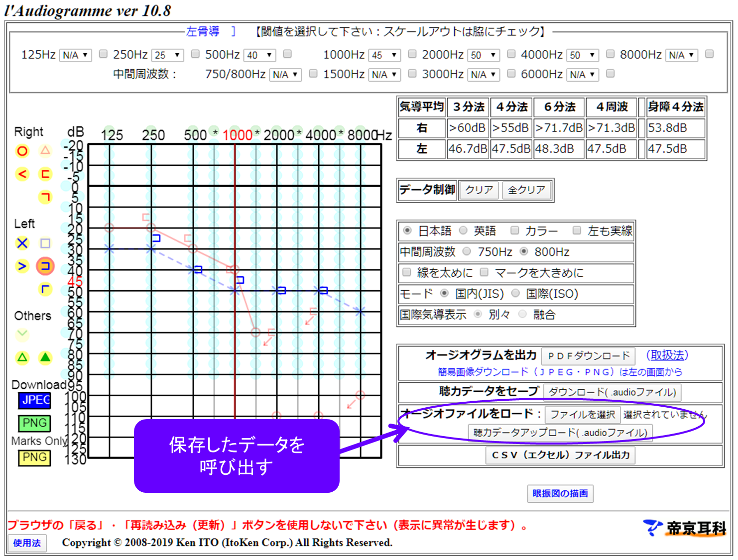This screenshot has height=560, width=738.
Task: Open the 4000Hz threshold dropdown showing 50
Action: (x=583, y=55)
